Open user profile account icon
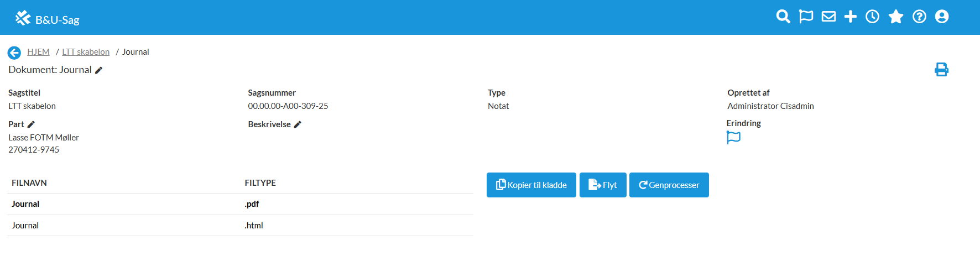Screen dimensions: 980x261 (942, 17)
